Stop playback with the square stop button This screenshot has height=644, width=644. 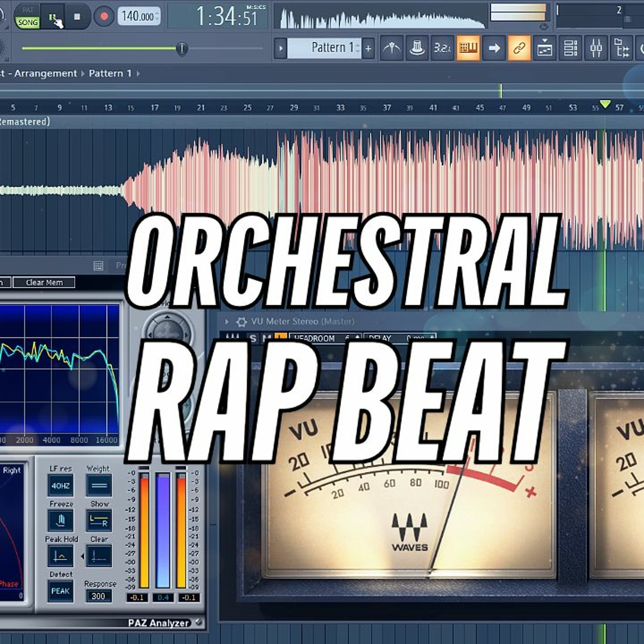point(77,17)
